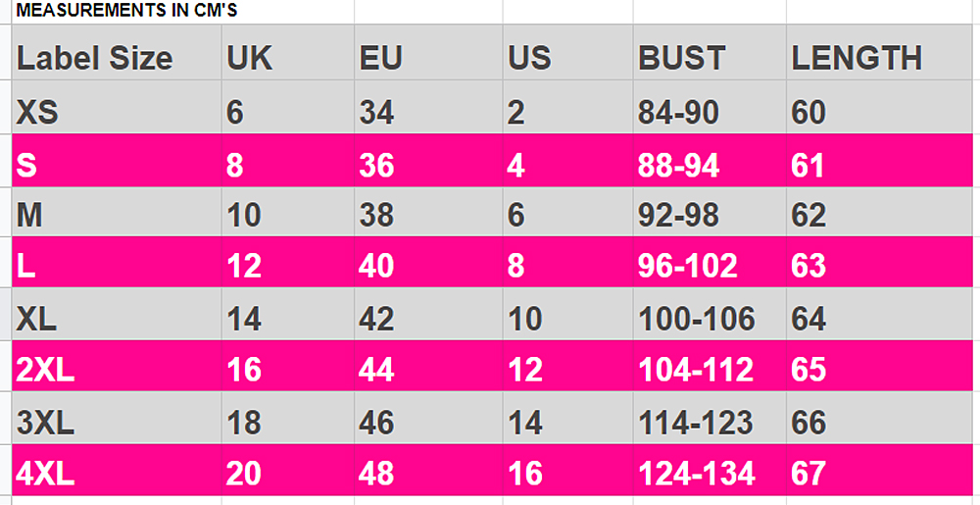This screenshot has height=505, width=980.
Task: Click the 2XL label cell
Action: pyautogui.click(x=45, y=370)
